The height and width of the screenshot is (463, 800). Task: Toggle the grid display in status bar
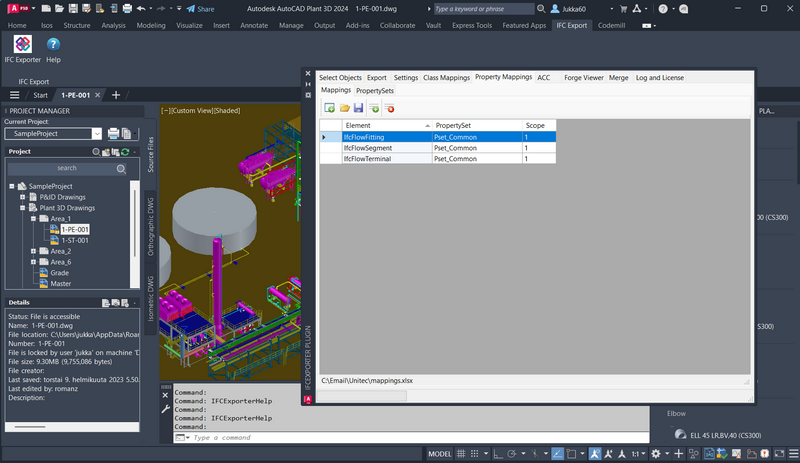[x=461, y=454]
